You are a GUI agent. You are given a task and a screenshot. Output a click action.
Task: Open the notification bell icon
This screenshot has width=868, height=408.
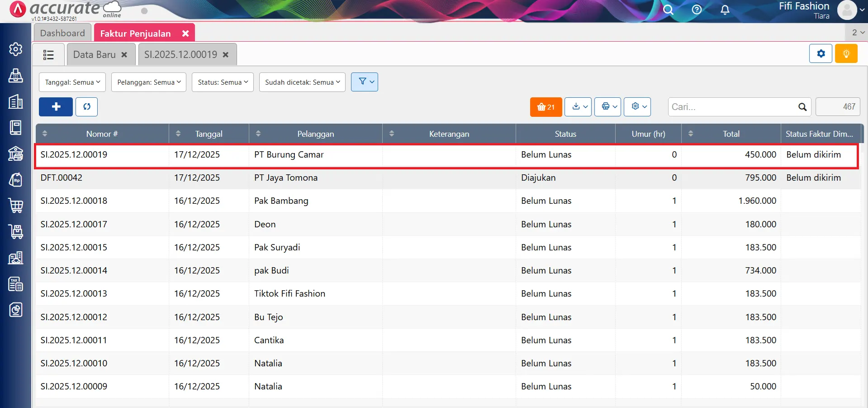click(x=725, y=10)
